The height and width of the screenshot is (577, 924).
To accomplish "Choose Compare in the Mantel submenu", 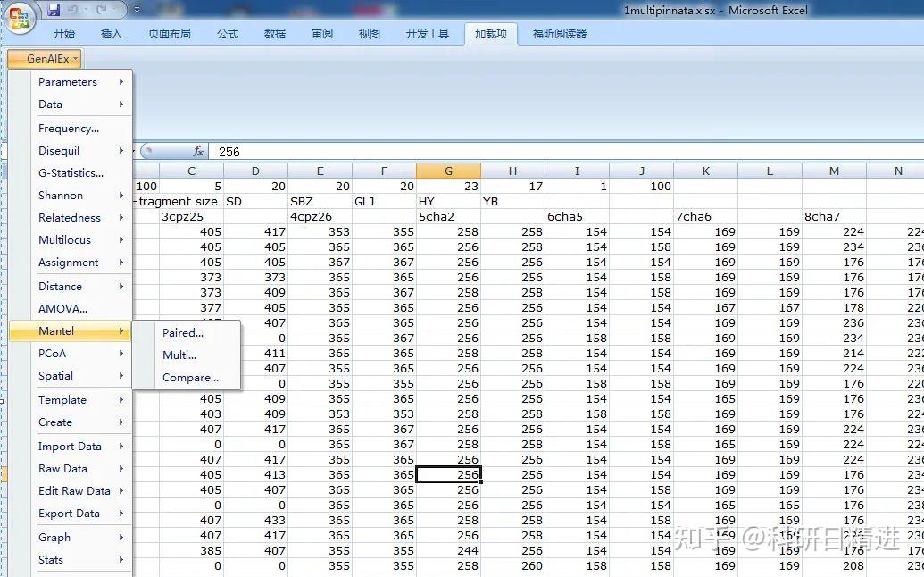I will pyautogui.click(x=189, y=378).
